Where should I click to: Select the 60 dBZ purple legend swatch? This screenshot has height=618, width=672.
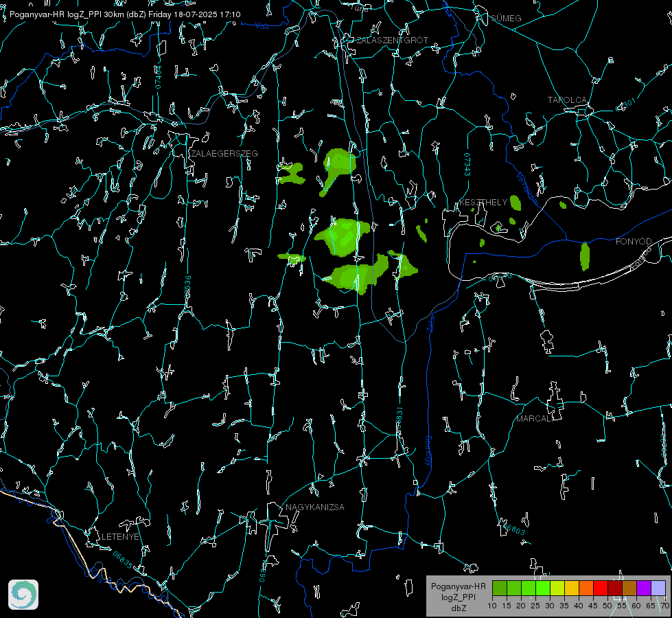coord(644,588)
